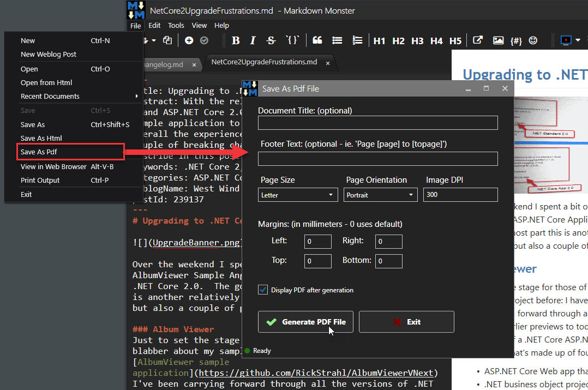Click the gray checkmark toolbar icon

tap(204, 40)
